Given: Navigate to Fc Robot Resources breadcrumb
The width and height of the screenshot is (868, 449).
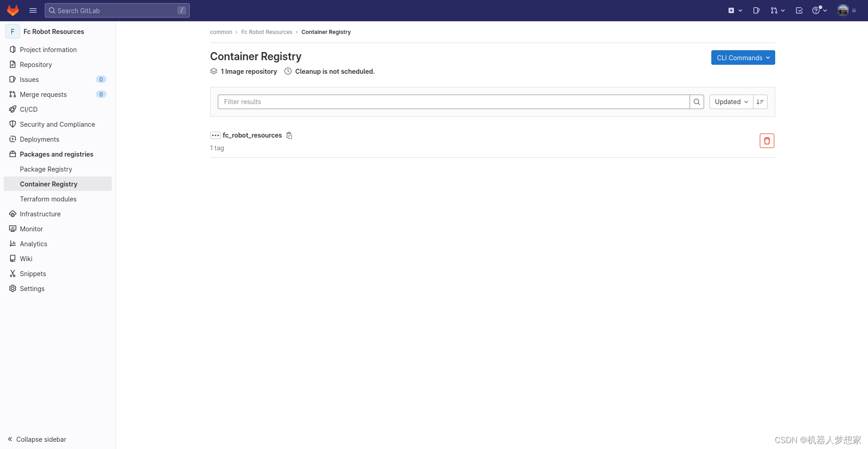Looking at the screenshot, I should click(267, 32).
